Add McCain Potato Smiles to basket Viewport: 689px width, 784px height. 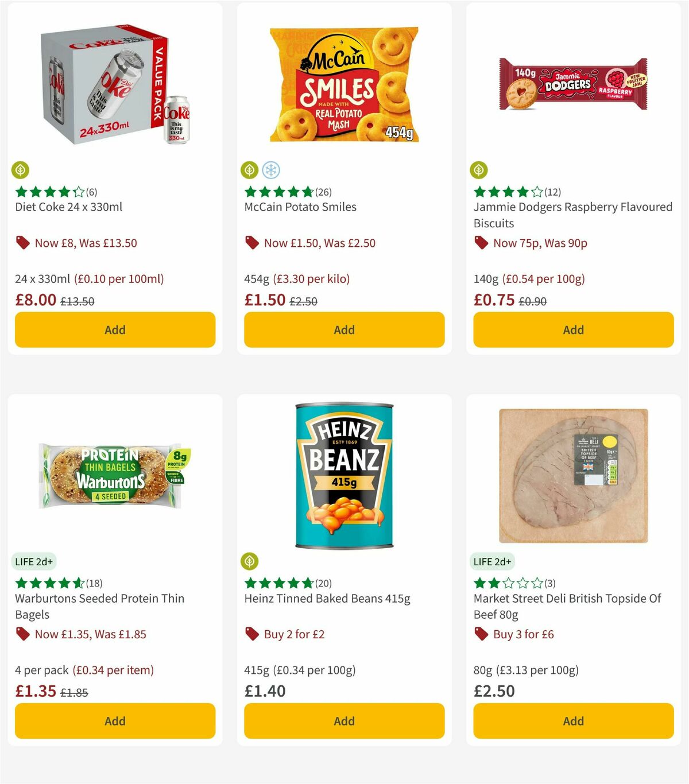click(x=344, y=329)
